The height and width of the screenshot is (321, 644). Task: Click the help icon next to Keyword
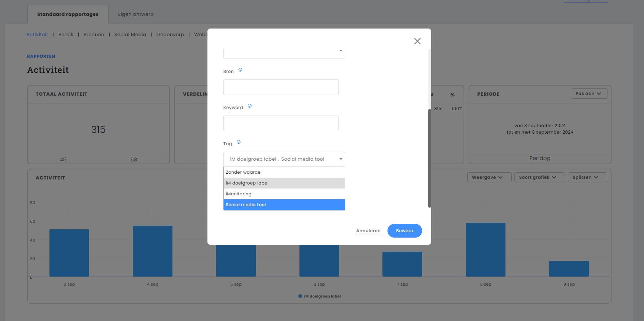(x=250, y=106)
